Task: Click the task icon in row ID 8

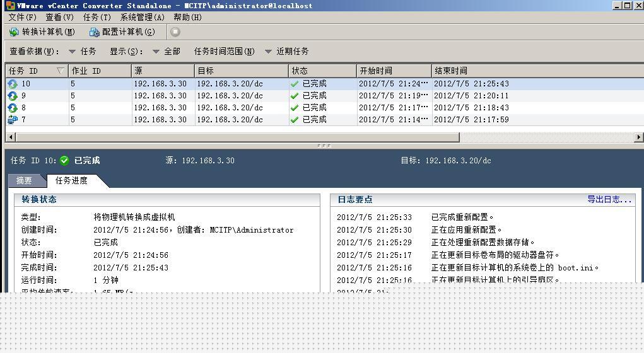Action: [13, 108]
